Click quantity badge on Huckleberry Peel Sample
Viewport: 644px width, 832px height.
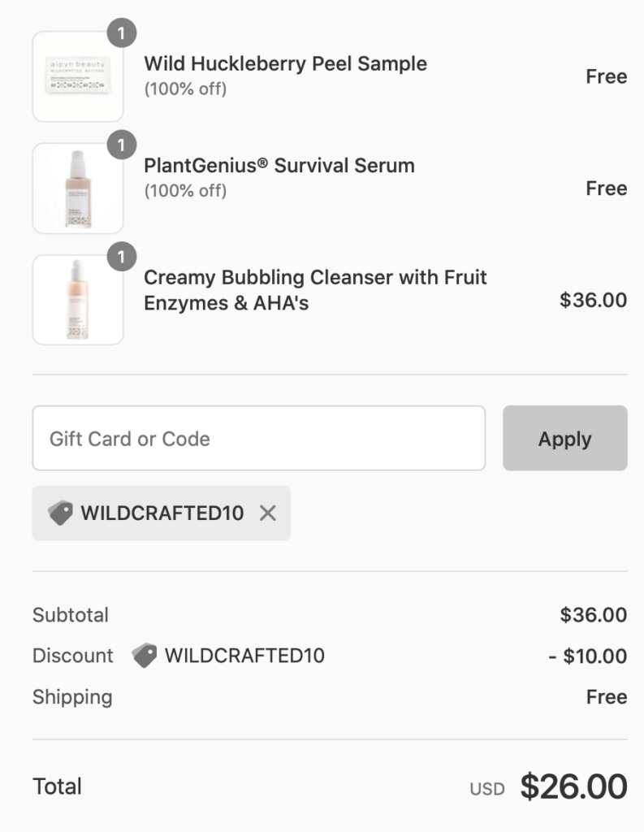(x=122, y=33)
